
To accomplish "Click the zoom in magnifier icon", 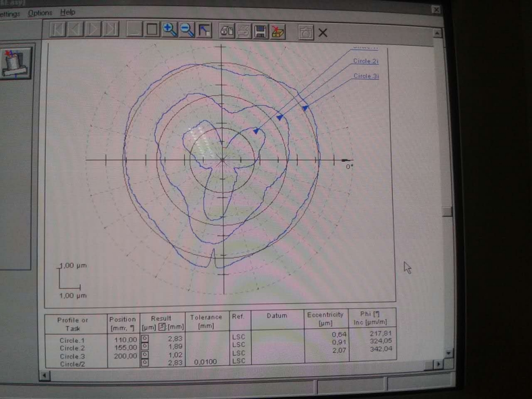I will click(169, 29).
